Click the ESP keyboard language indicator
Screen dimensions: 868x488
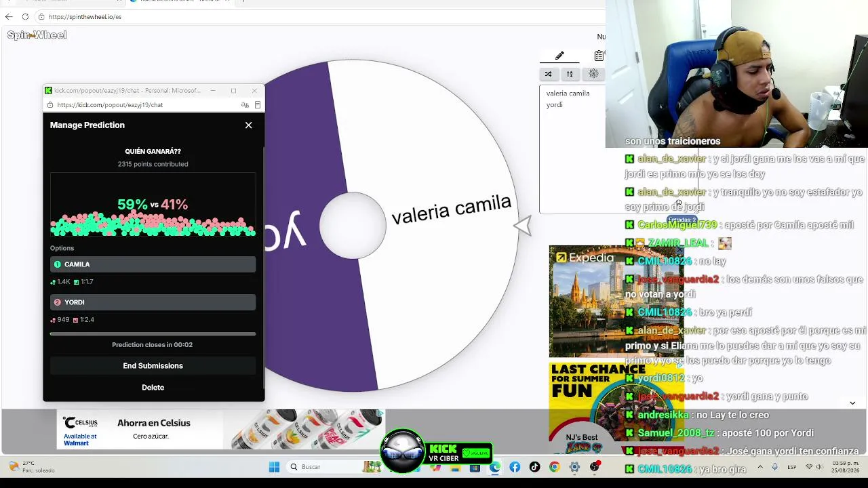792,467
